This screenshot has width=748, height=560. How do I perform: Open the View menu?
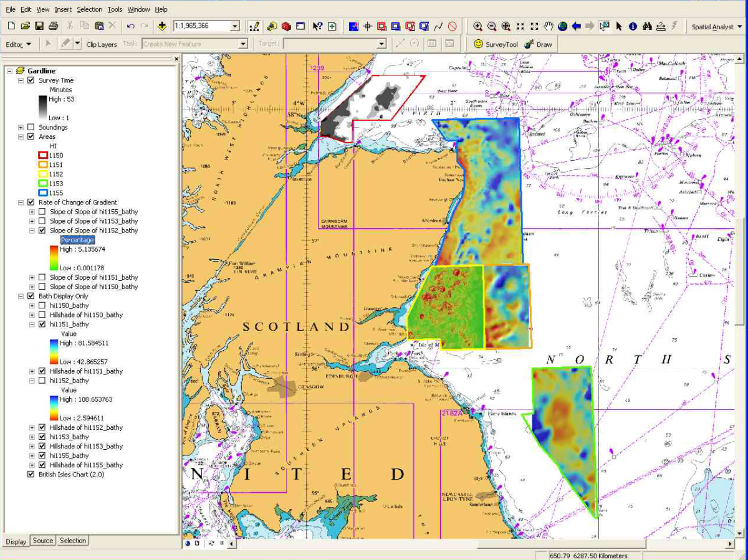coord(43,9)
